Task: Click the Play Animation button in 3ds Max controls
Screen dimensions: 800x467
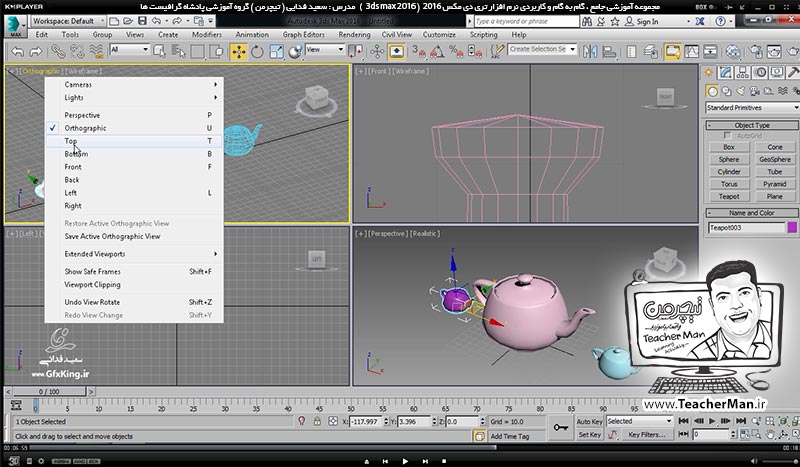Action: [712, 421]
